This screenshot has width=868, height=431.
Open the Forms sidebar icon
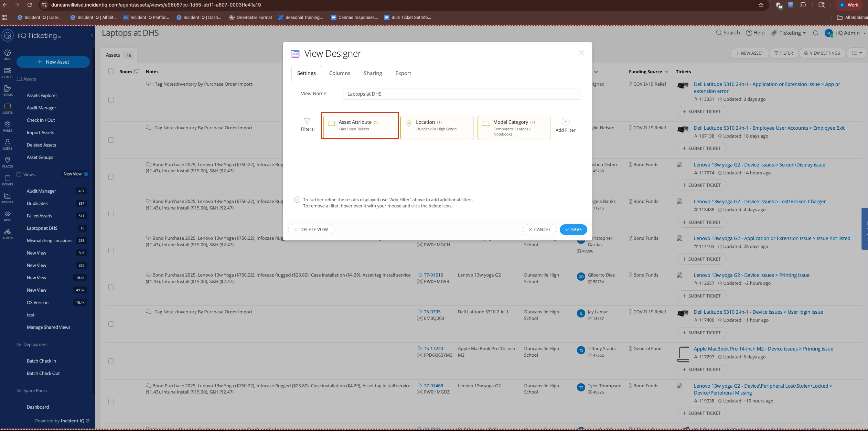(8, 90)
